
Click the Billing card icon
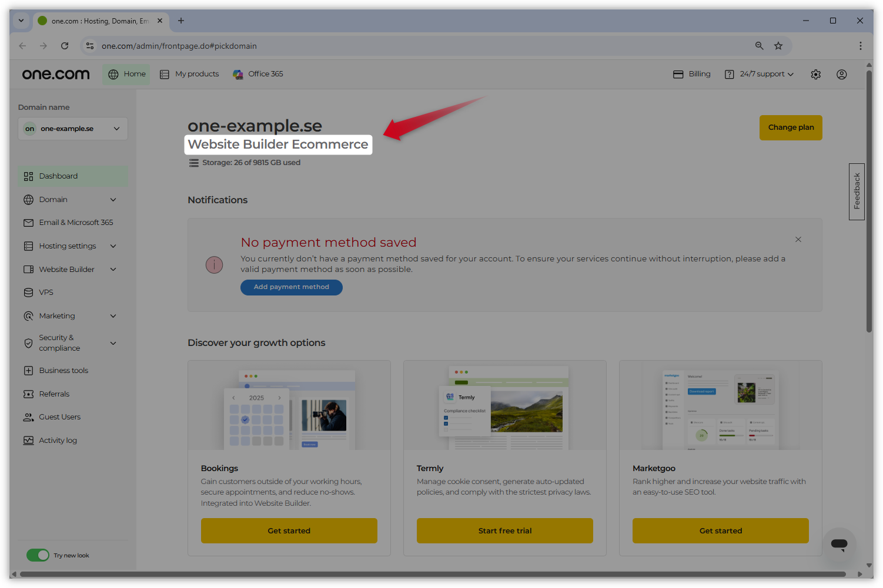point(678,74)
